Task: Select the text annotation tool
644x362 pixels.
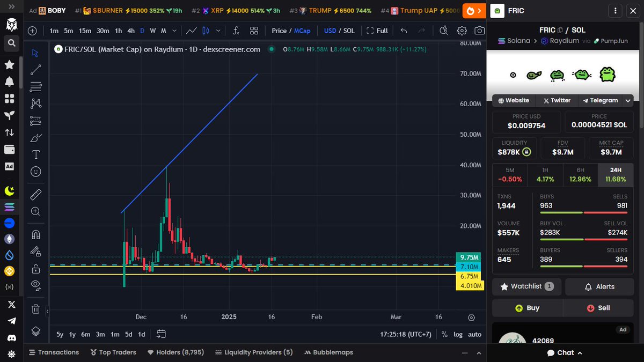Action: (x=35, y=155)
